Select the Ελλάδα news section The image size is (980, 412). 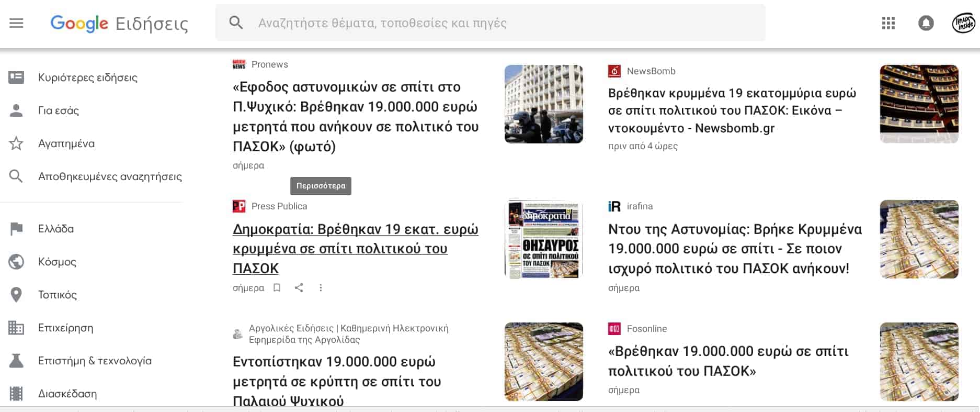click(x=56, y=229)
